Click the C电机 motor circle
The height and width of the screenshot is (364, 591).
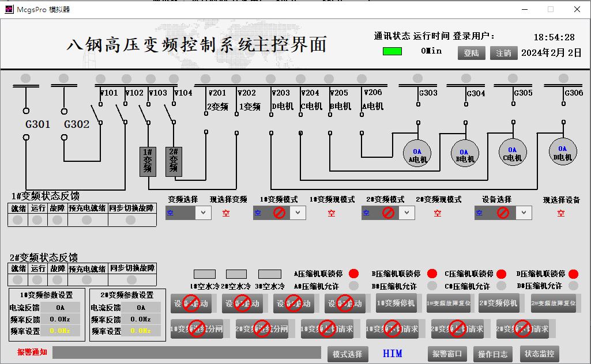pos(513,152)
